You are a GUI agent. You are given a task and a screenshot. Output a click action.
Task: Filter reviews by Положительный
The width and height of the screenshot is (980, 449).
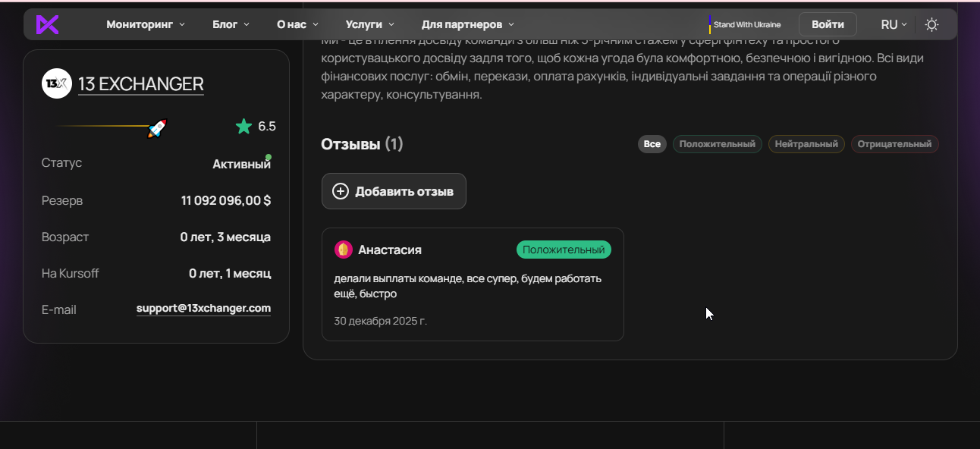pyautogui.click(x=718, y=144)
